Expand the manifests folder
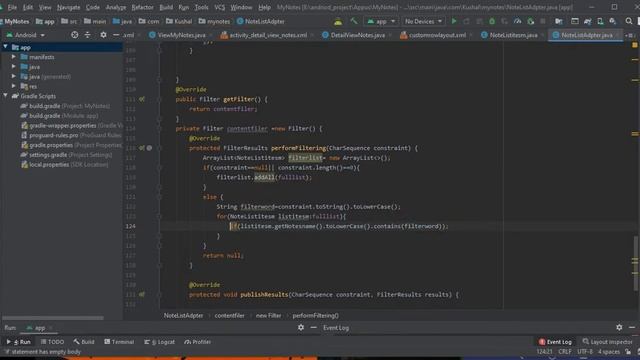This screenshot has width=640, height=360. click(14, 57)
